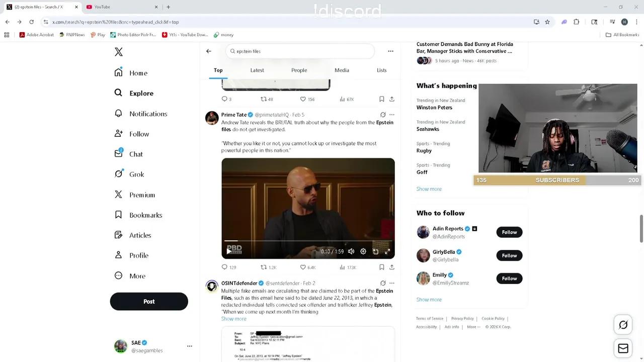Screen dimensions: 644x362
Task: Switch to the YouTube browser tab
Action: [x=121, y=7]
